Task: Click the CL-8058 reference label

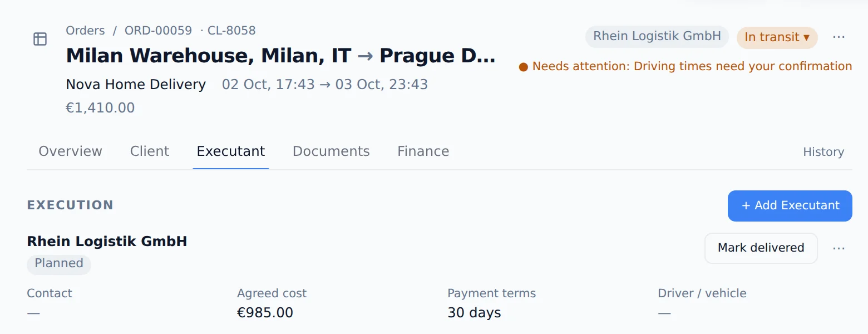Action: (231, 31)
